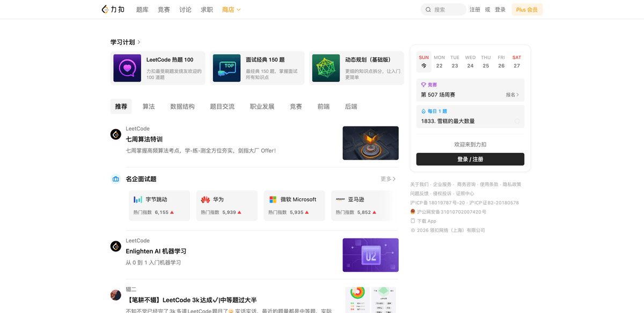Switch to the 后端 tab
This screenshot has width=644, height=313.
[x=351, y=107]
